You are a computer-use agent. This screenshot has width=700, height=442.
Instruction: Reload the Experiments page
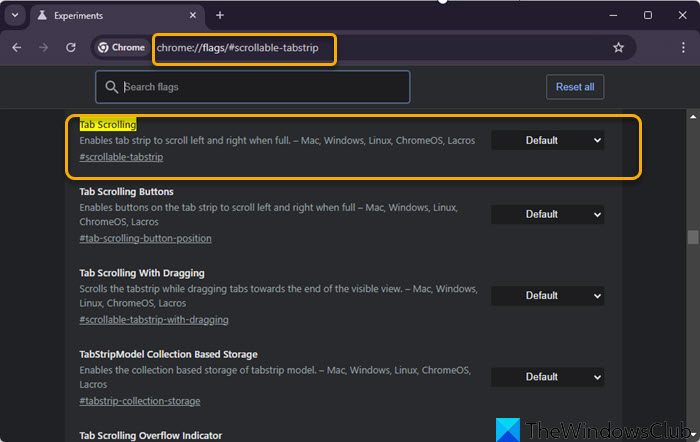pyautogui.click(x=71, y=47)
